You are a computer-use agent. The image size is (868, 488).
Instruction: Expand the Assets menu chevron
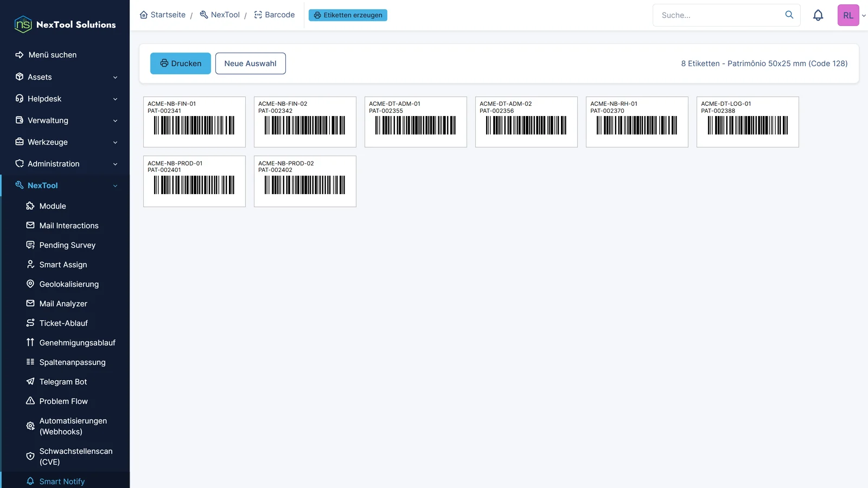click(x=115, y=78)
